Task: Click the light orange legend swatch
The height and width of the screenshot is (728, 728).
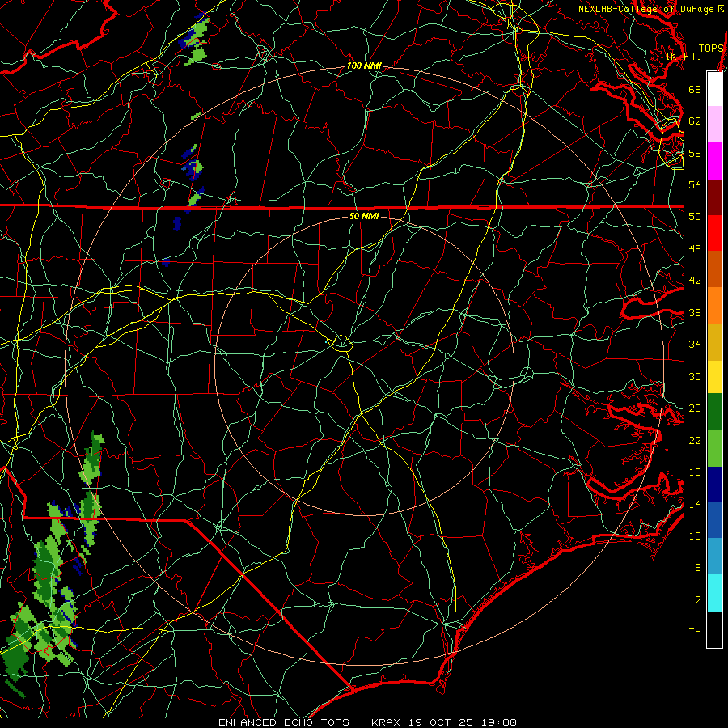Action: click(x=714, y=306)
